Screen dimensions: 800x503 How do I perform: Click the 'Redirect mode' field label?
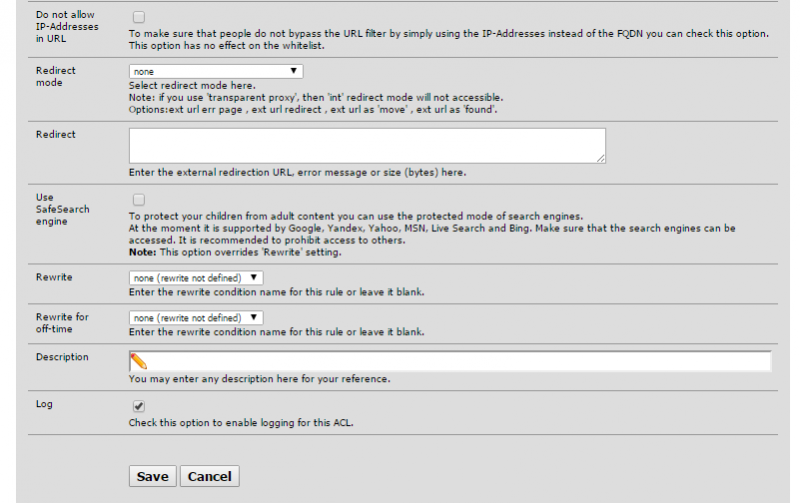click(x=56, y=77)
